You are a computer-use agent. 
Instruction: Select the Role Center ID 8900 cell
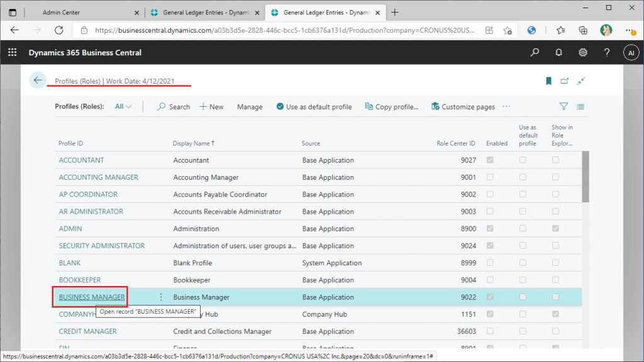pyautogui.click(x=468, y=229)
